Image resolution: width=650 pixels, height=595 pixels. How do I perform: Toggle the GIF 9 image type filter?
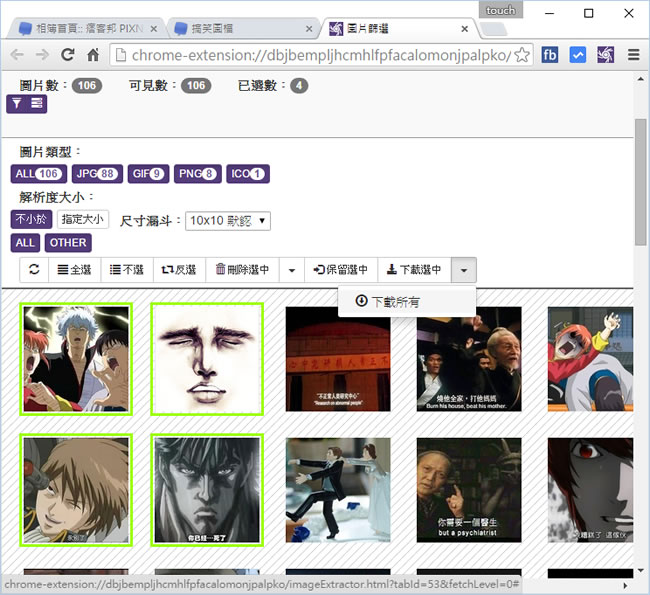tap(148, 174)
